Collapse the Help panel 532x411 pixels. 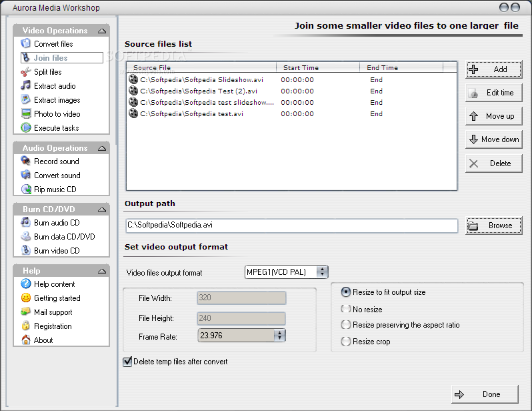102,271
